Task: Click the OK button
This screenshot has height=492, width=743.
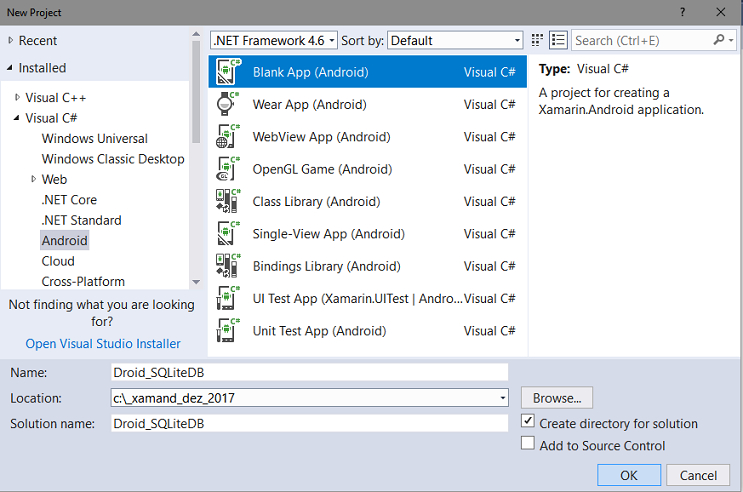Action: pyautogui.click(x=629, y=475)
